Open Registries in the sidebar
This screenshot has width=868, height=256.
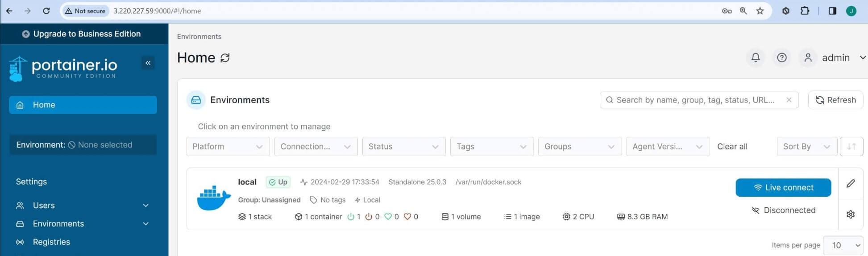[51, 242]
